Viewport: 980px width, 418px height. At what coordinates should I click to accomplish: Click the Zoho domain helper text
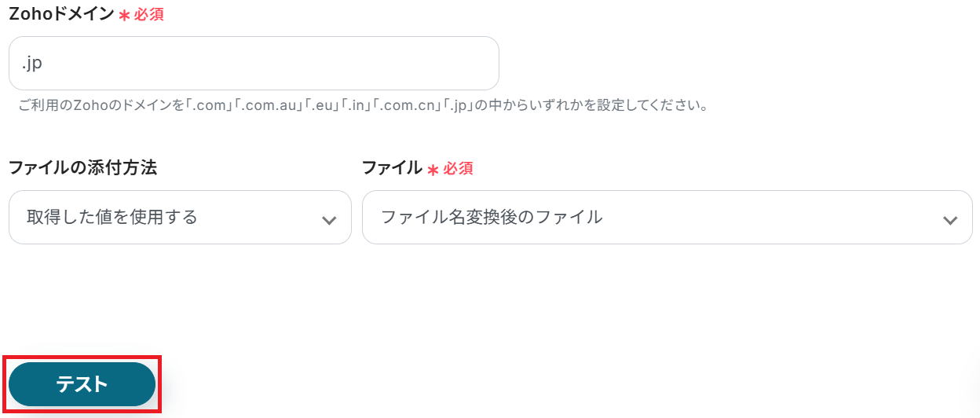tap(363, 105)
